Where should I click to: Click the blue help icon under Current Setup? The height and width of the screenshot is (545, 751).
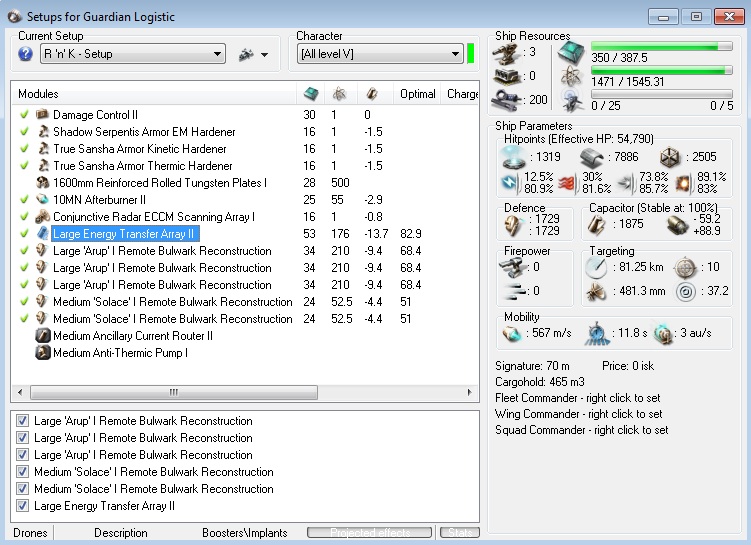tap(26, 54)
